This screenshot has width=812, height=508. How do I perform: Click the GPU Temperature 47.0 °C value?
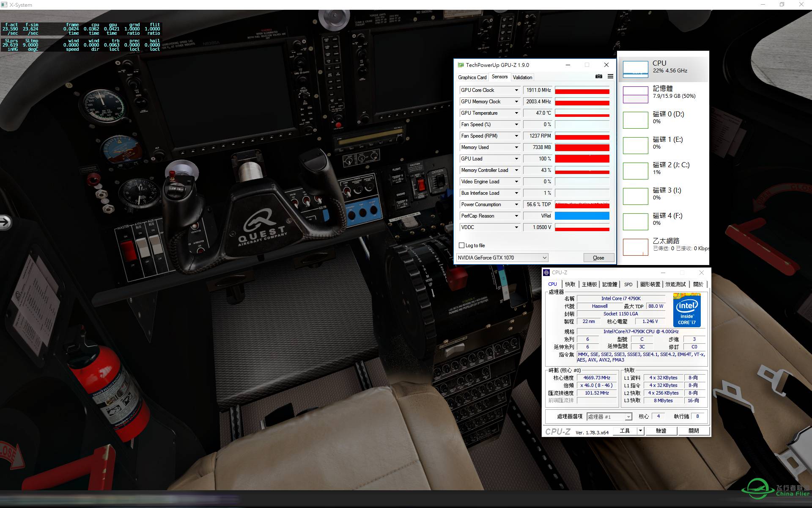(538, 113)
